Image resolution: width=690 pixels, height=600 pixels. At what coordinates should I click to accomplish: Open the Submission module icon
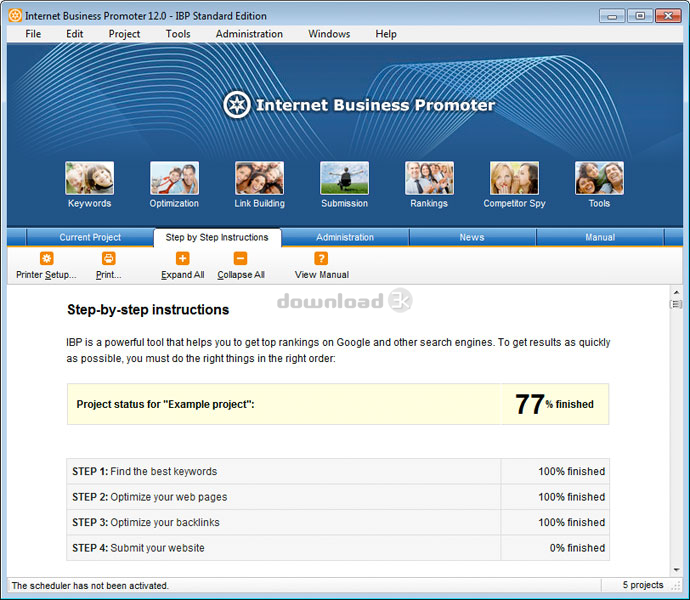coord(345,178)
